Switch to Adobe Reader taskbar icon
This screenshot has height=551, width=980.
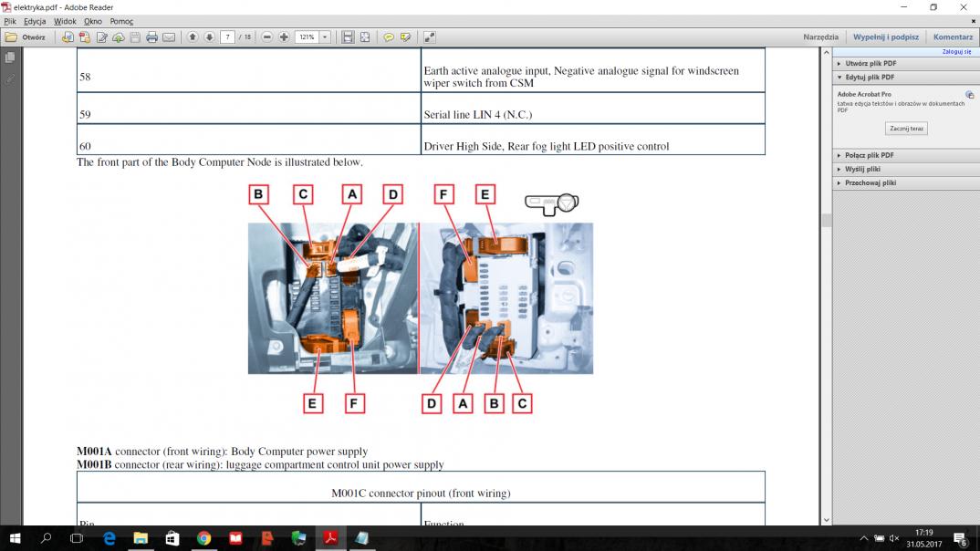[330, 538]
